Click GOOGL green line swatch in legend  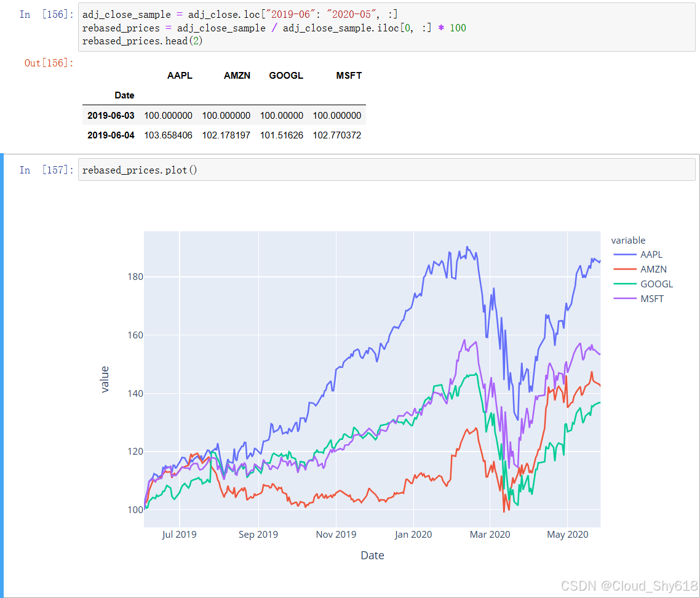(x=624, y=284)
